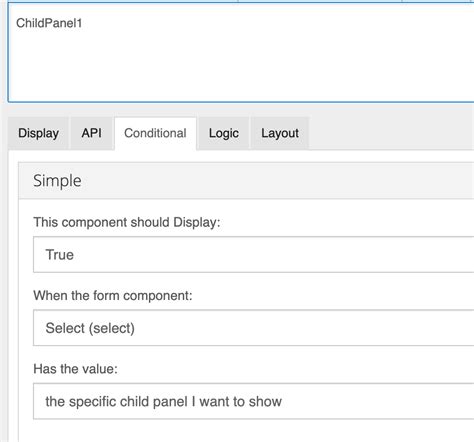The width and height of the screenshot is (474, 442).
Task: Go to the Logic tab
Action: pyautogui.click(x=224, y=133)
